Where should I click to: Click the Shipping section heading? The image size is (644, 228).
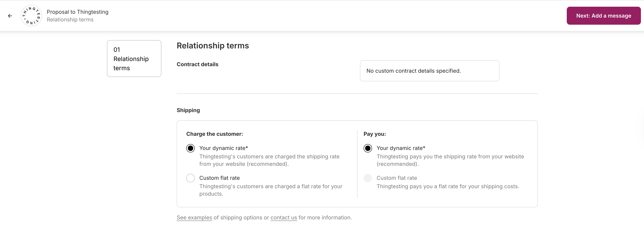coord(188,110)
